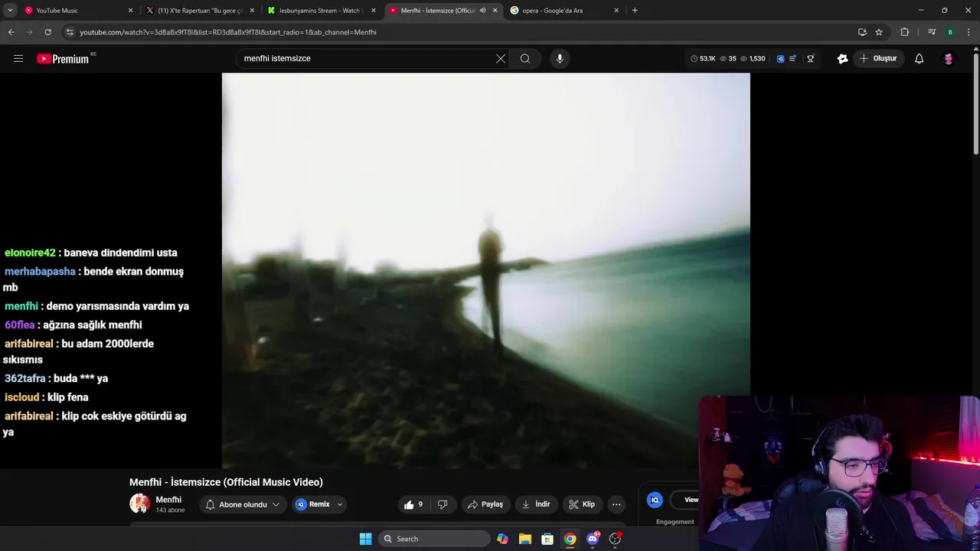Open the Chrome media controls icon
The width and height of the screenshot is (980, 551).
[x=932, y=32]
